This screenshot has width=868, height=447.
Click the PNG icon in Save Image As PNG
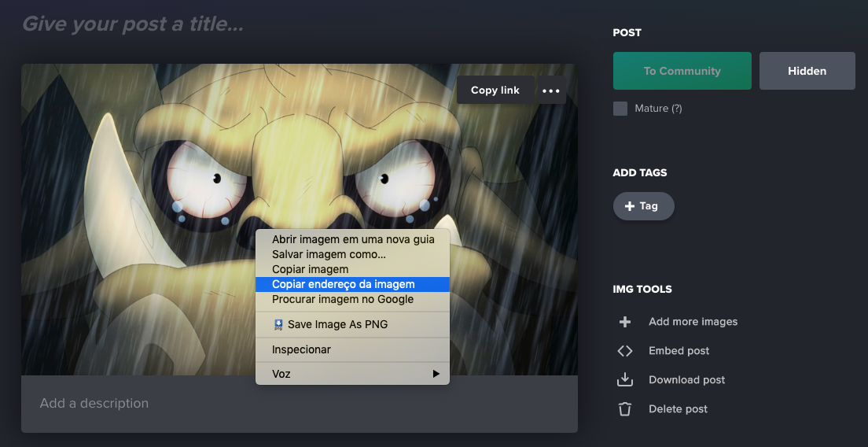(278, 324)
